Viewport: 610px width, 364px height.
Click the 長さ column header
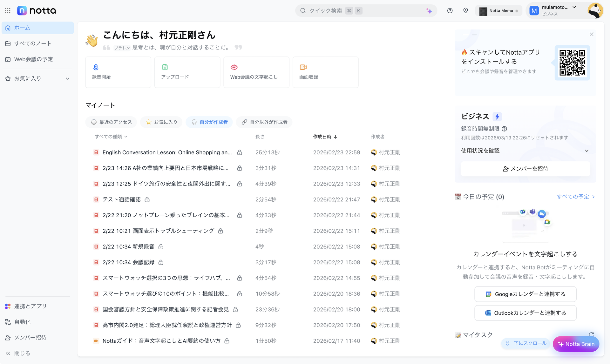coord(260,137)
